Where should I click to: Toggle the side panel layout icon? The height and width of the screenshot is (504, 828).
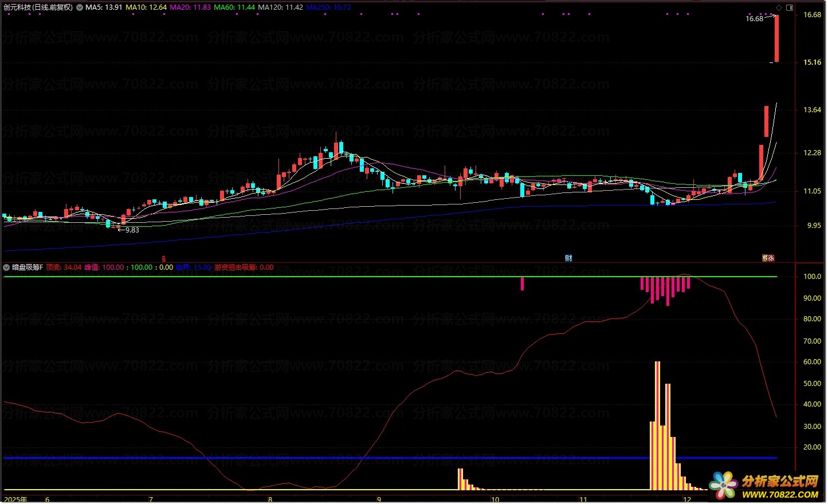click(x=790, y=7)
